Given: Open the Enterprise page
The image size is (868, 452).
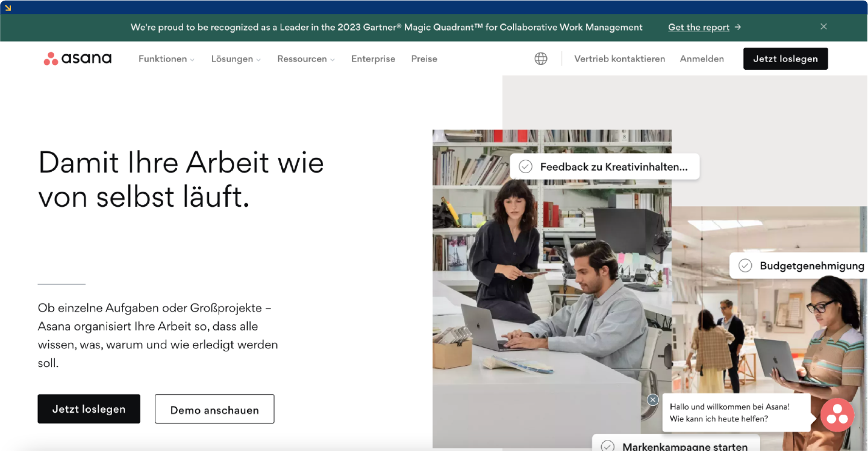Looking at the screenshot, I should [x=373, y=59].
